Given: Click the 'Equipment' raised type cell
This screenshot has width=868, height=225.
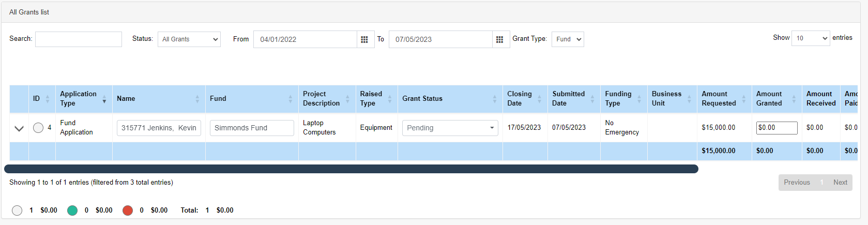Looking at the screenshot, I should pyautogui.click(x=376, y=128).
